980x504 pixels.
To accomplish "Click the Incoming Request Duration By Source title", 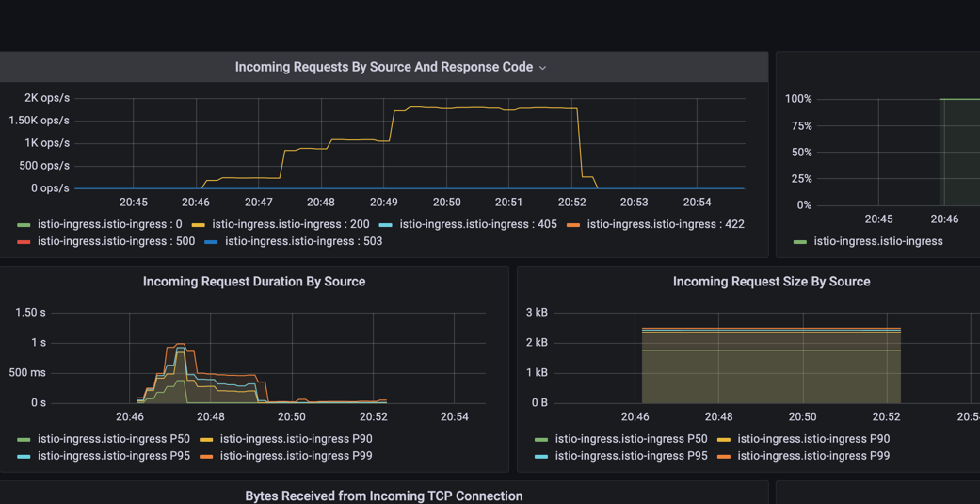I will (254, 282).
